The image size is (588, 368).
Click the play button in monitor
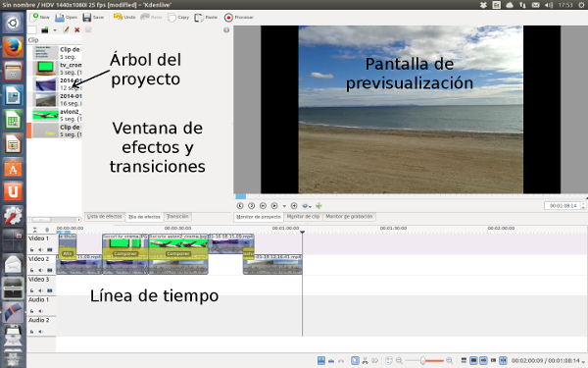(274, 206)
